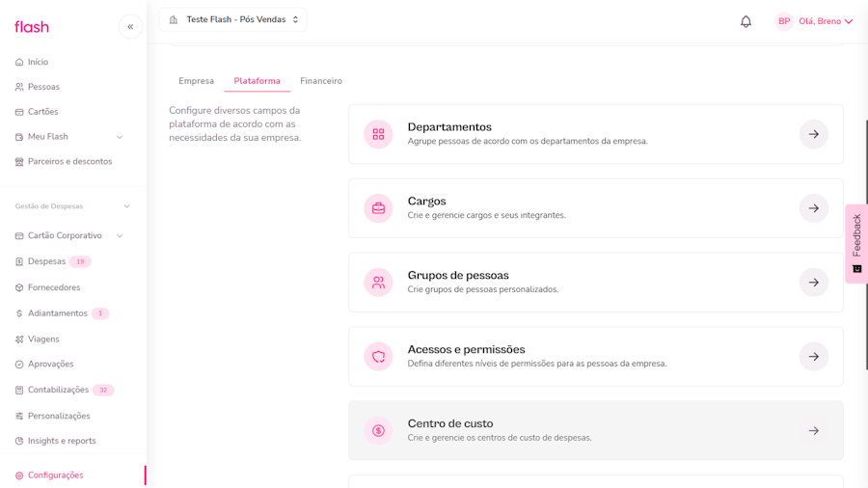
Task: Click the page vertical scrollbar
Action: coord(866,245)
